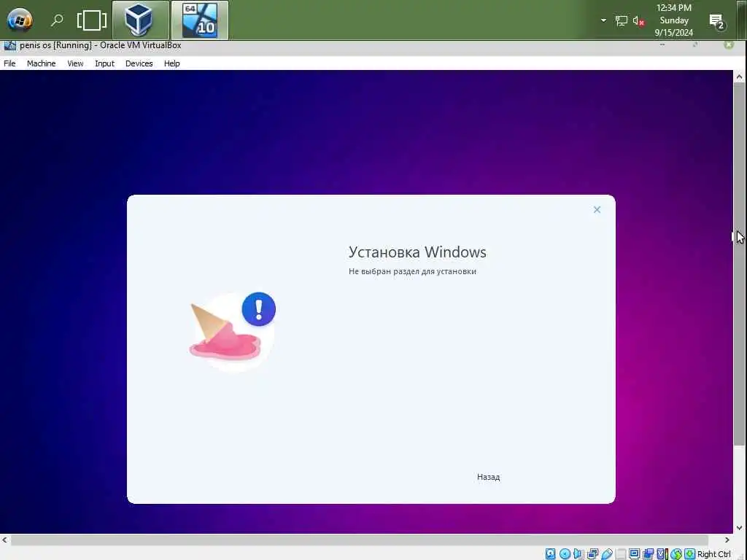Click the vertical scrollbar down arrow
Screen dimensions: 747x560
740,528
